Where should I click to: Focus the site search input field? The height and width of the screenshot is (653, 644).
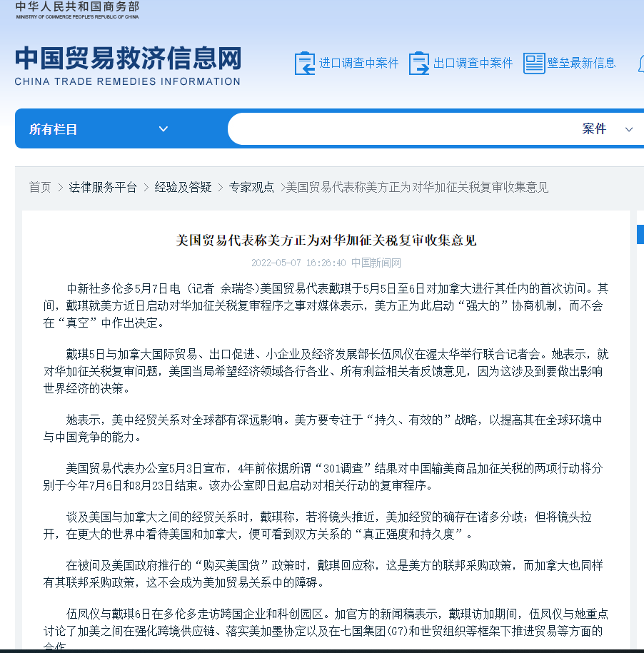402,129
